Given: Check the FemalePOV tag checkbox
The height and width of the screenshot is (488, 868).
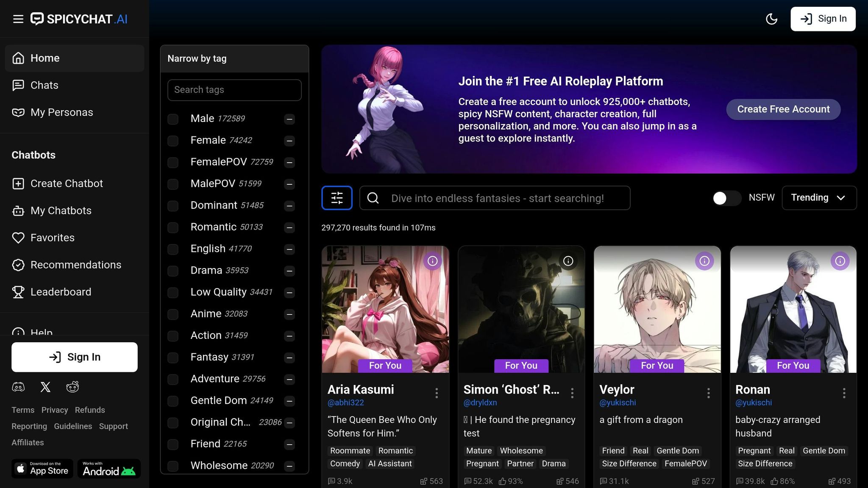Looking at the screenshot, I should click(173, 162).
